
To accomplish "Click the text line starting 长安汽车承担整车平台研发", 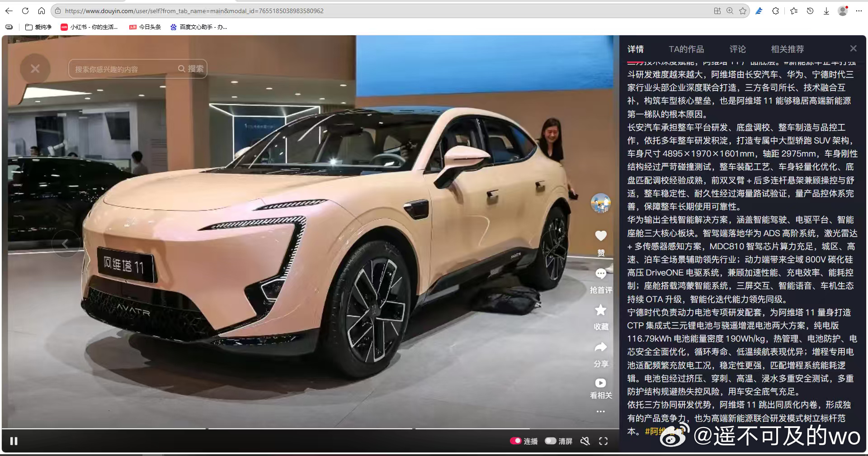I will point(736,128).
